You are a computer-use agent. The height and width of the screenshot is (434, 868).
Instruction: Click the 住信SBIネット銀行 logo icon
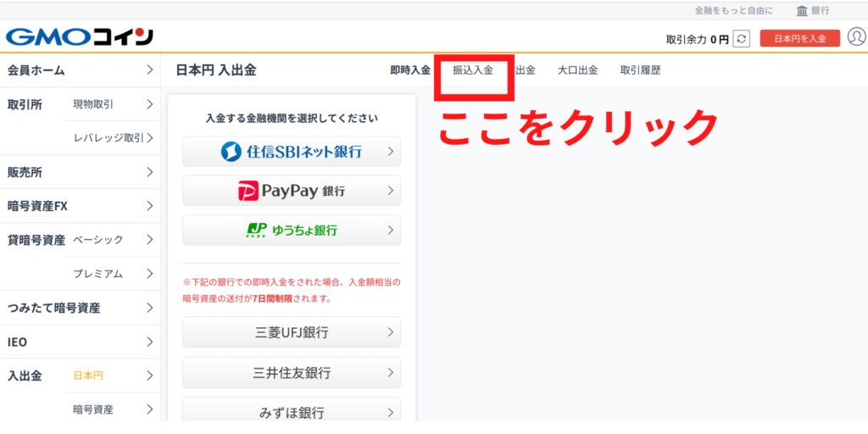pyautogui.click(x=231, y=151)
